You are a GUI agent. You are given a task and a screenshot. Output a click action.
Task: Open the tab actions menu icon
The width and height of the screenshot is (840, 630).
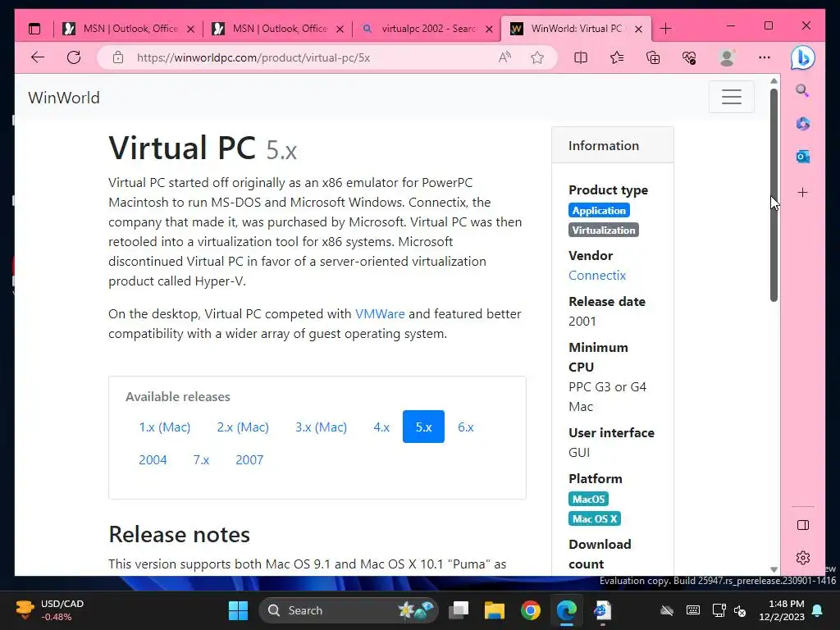pyautogui.click(x=34, y=29)
